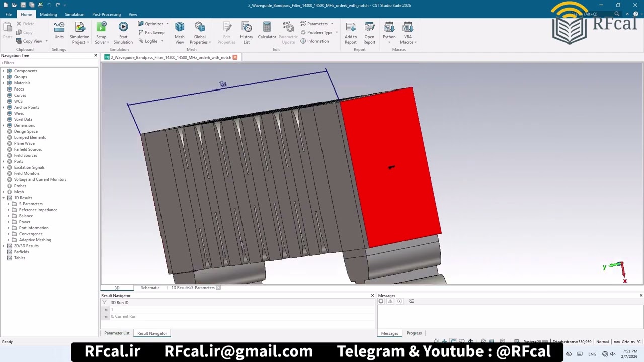The width and height of the screenshot is (644, 362).
Task: Open the History List
Action: click(247, 32)
